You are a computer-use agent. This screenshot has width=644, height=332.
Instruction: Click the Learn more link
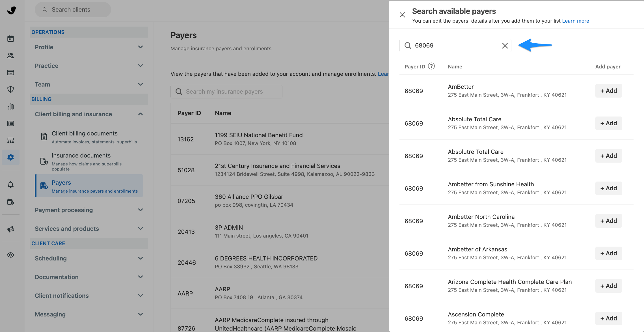(575, 21)
